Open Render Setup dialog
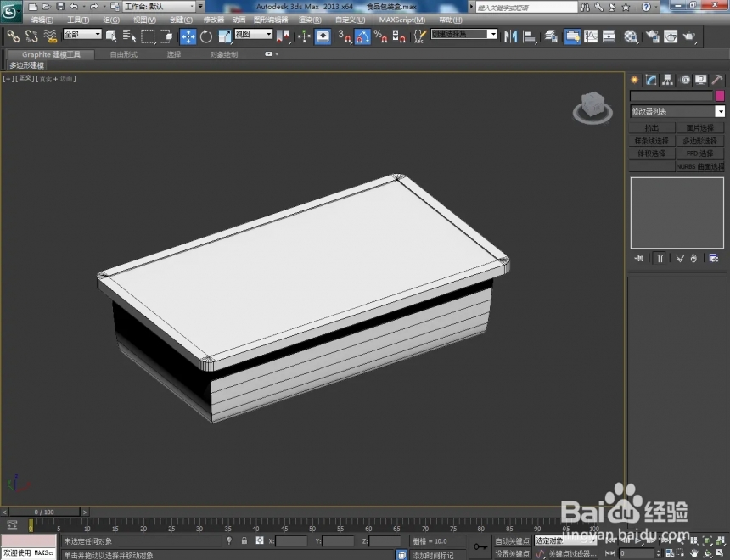The image size is (730, 560). (x=652, y=36)
